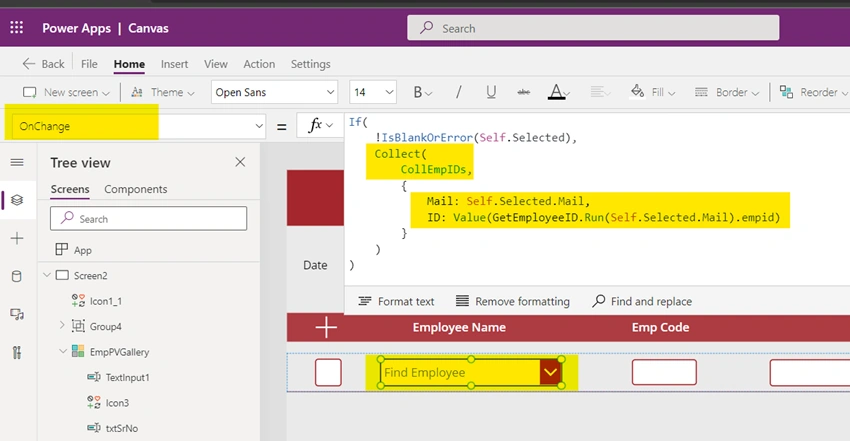Click the Employee Name header label
This screenshot has height=441, width=850.
click(459, 327)
